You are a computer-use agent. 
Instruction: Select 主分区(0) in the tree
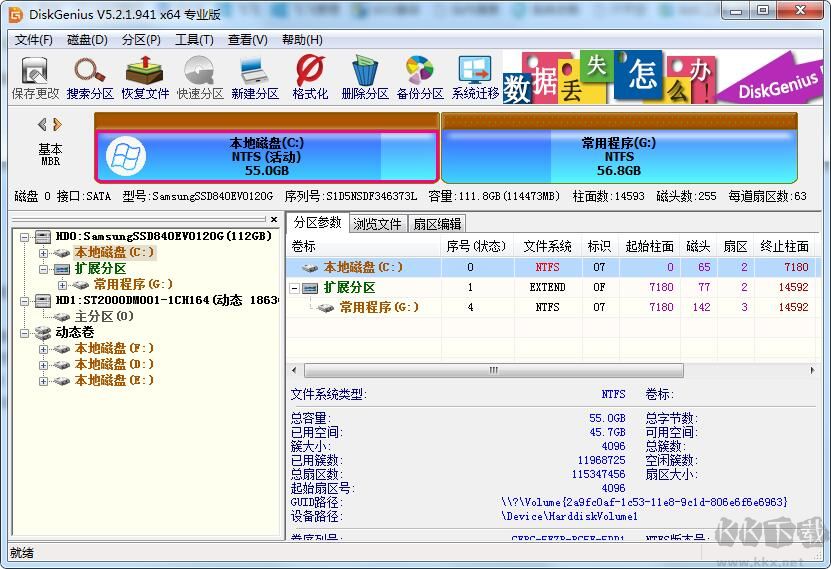[x=104, y=316]
